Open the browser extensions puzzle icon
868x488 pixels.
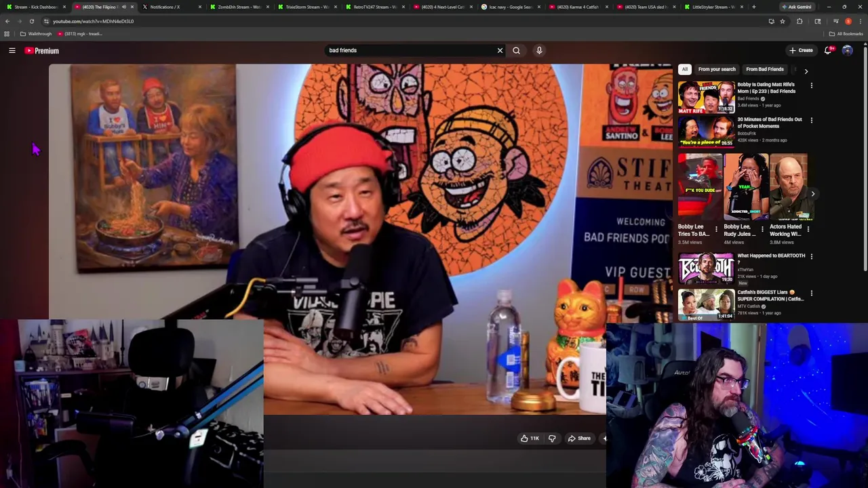tap(800, 21)
